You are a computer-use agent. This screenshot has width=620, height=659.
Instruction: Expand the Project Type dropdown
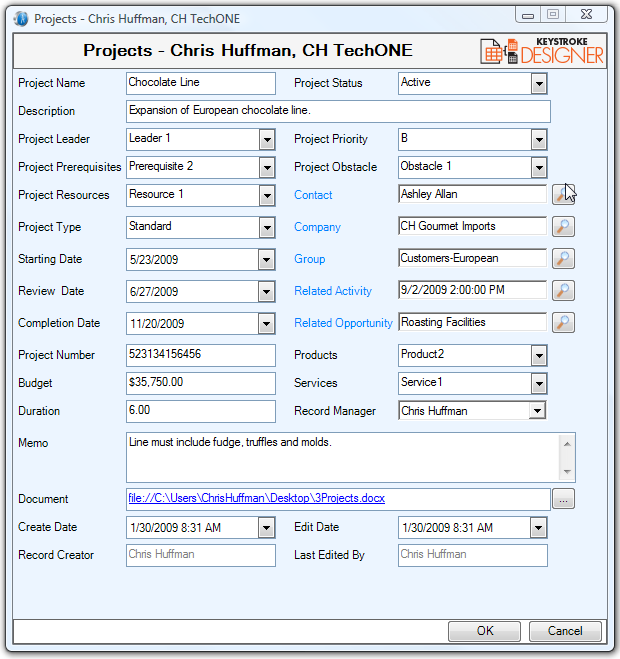pyautogui.click(x=267, y=228)
